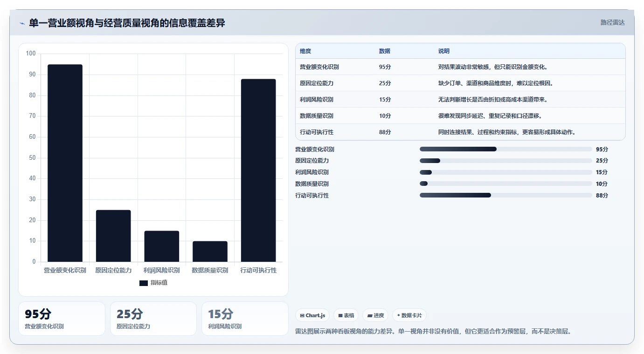Click the 88分 value beside progress bar
This screenshot has height=354, width=644.
(602, 195)
